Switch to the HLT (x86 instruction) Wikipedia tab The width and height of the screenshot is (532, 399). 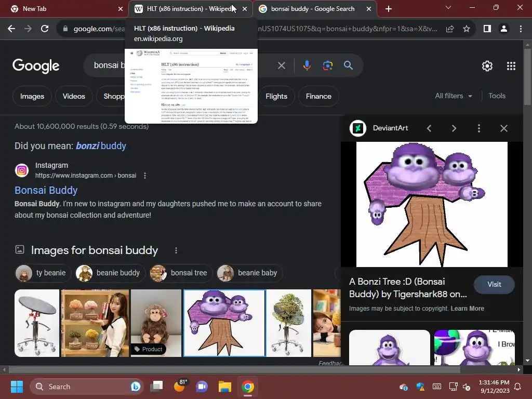coord(190,9)
